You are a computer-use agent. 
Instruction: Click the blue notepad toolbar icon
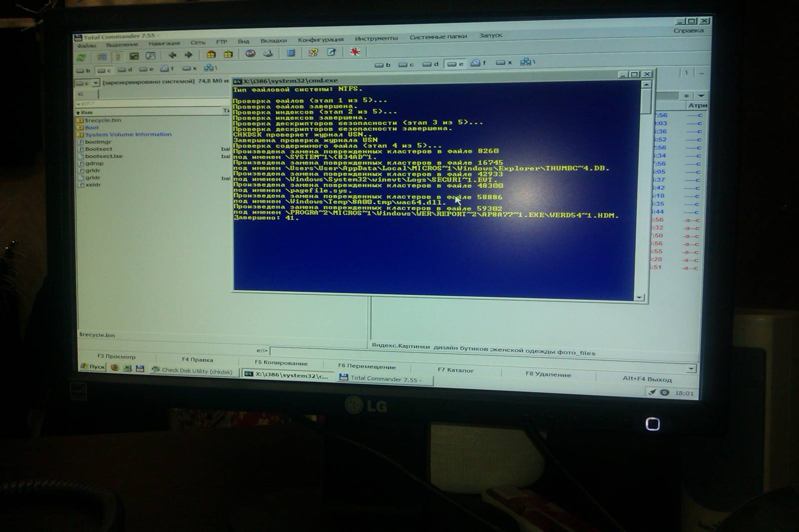point(291,52)
